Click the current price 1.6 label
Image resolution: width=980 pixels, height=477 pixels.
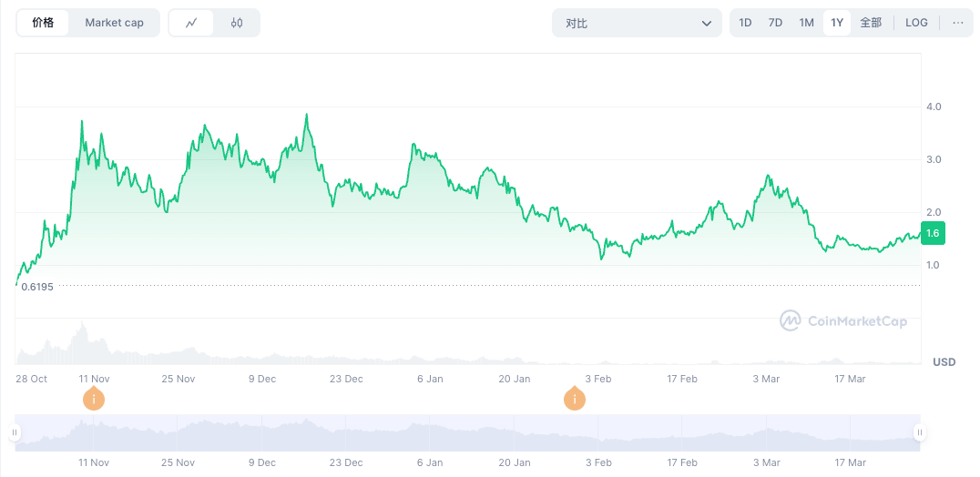pyautogui.click(x=933, y=233)
